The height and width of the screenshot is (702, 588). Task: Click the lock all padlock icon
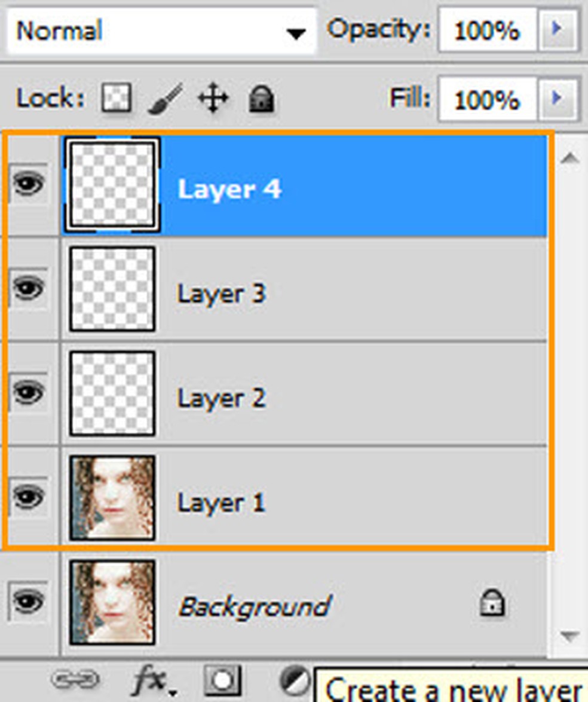pos(261,98)
